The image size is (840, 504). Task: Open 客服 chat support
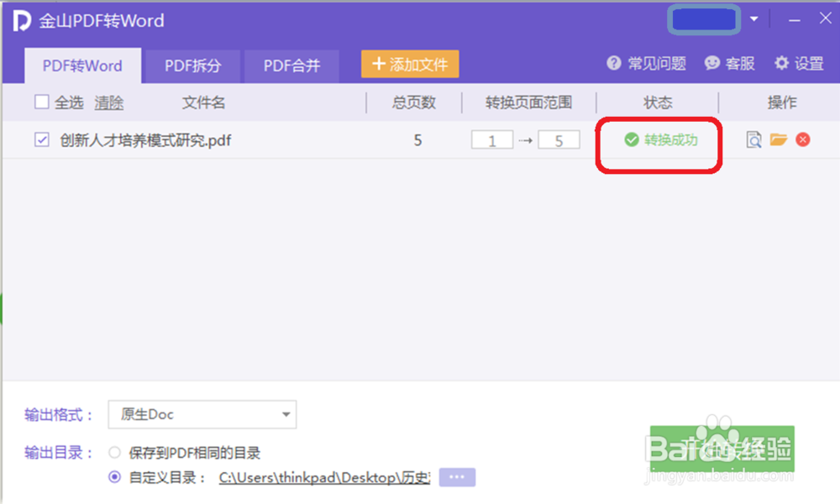coord(729,64)
